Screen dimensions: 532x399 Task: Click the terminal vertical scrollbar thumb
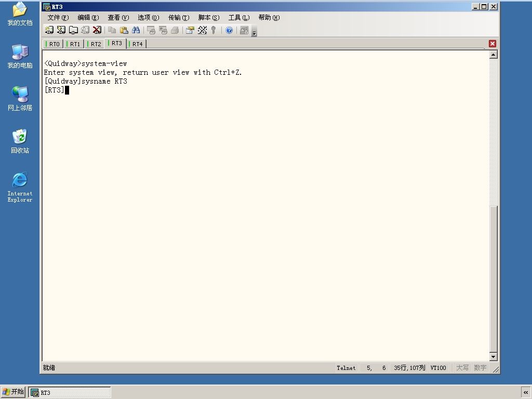tap(494, 279)
